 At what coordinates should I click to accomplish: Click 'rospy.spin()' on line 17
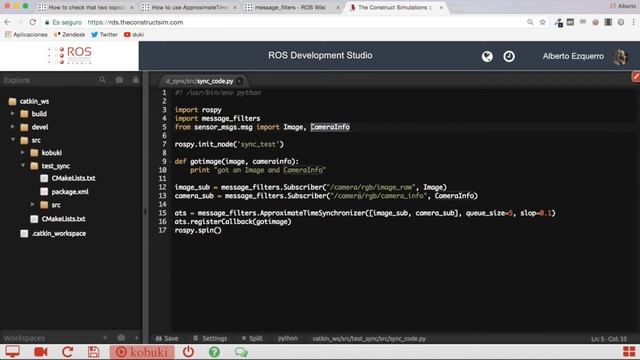pos(198,230)
